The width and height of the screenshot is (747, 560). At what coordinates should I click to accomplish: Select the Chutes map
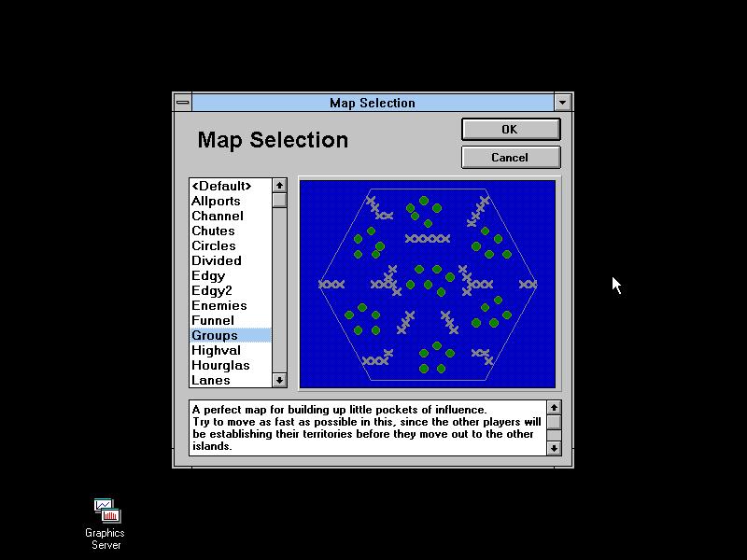coord(231,231)
